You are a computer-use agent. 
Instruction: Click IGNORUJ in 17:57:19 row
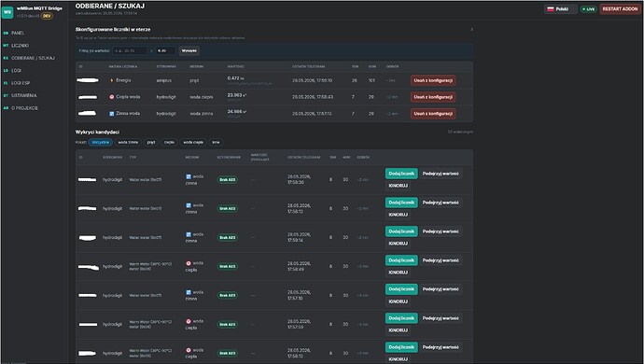[398, 301]
